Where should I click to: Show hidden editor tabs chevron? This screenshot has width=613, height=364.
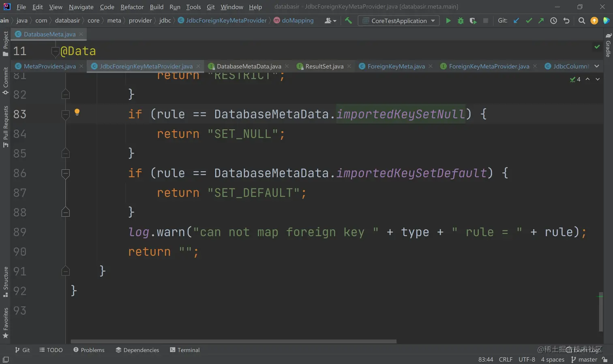tap(597, 66)
